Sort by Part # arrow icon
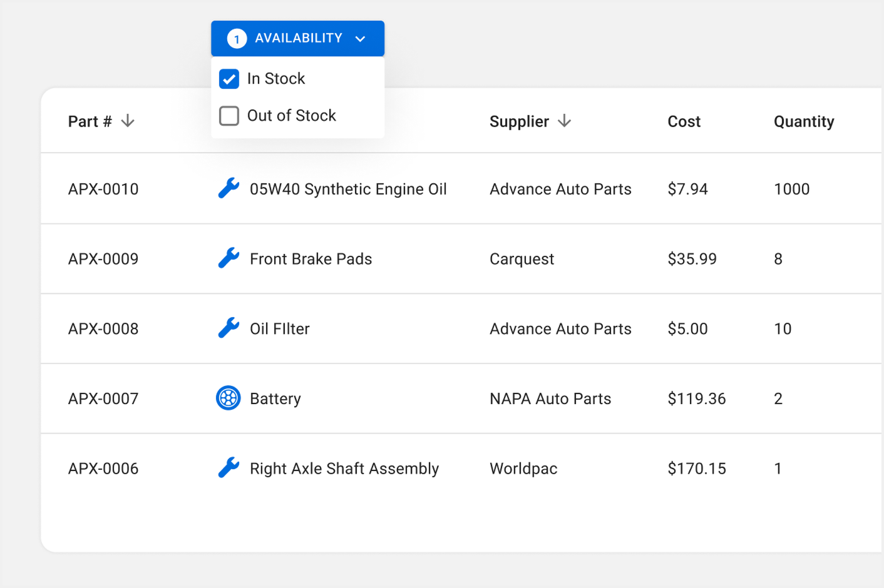 click(128, 121)
